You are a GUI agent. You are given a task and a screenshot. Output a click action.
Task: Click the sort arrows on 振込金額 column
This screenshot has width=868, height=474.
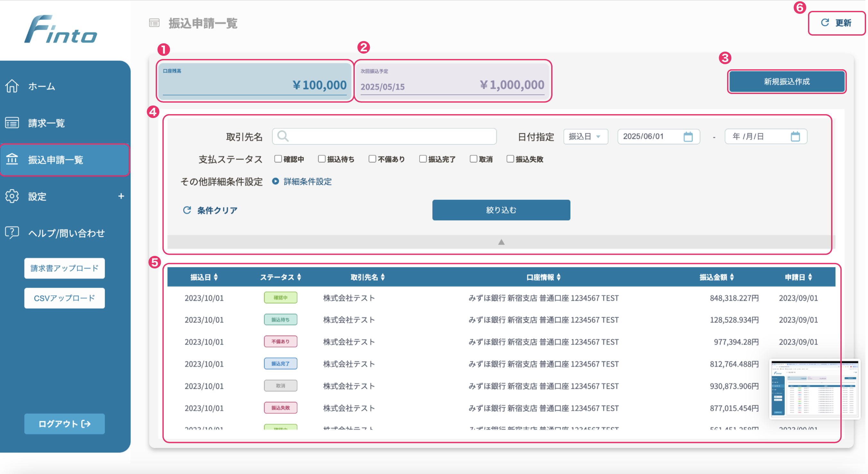(732, 277)
